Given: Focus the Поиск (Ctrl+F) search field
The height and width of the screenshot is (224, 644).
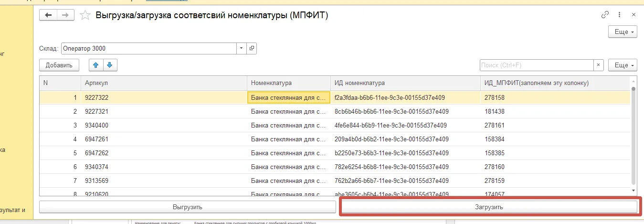Looking at the screenshot, I should (x=537, y=65).
